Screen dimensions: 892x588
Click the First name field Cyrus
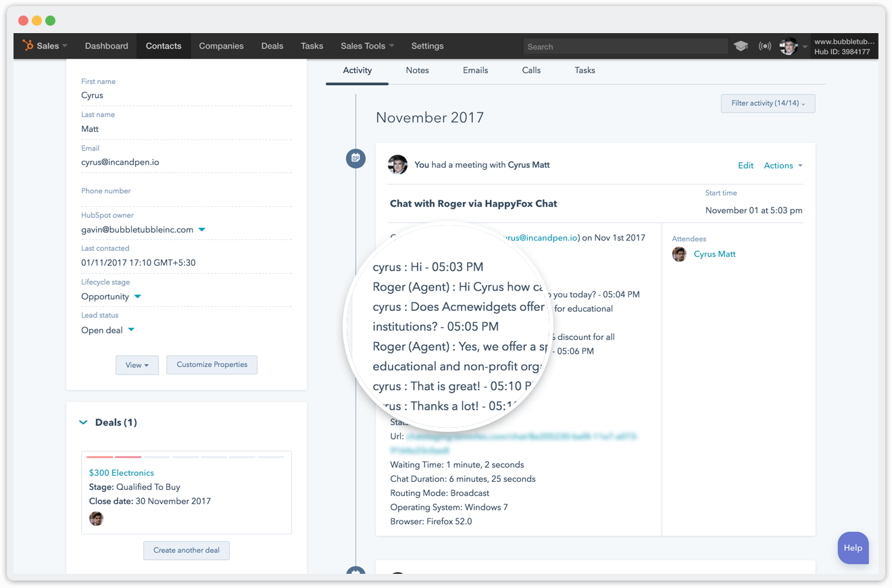[187, 95]
